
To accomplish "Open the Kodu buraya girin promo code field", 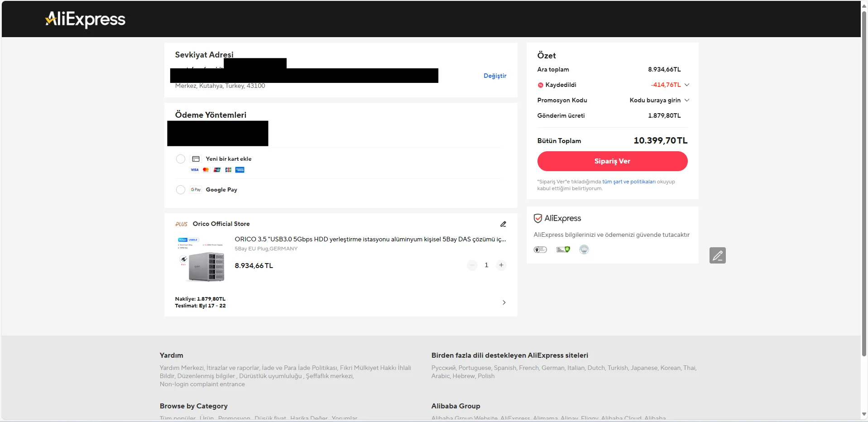I will point(655,101).
